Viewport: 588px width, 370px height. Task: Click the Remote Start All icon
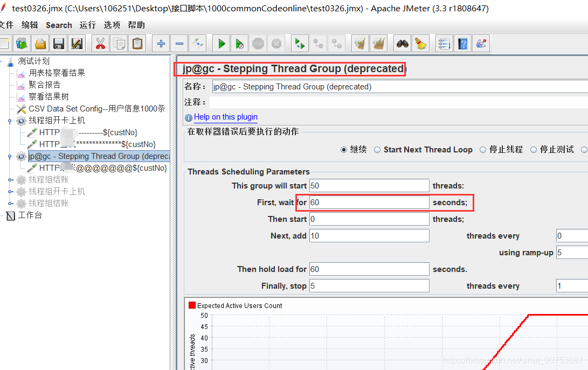300,44
